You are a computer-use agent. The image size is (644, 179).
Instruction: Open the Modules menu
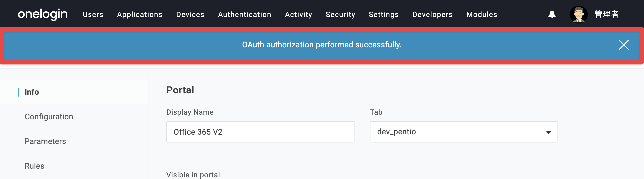tap(482, 14)
